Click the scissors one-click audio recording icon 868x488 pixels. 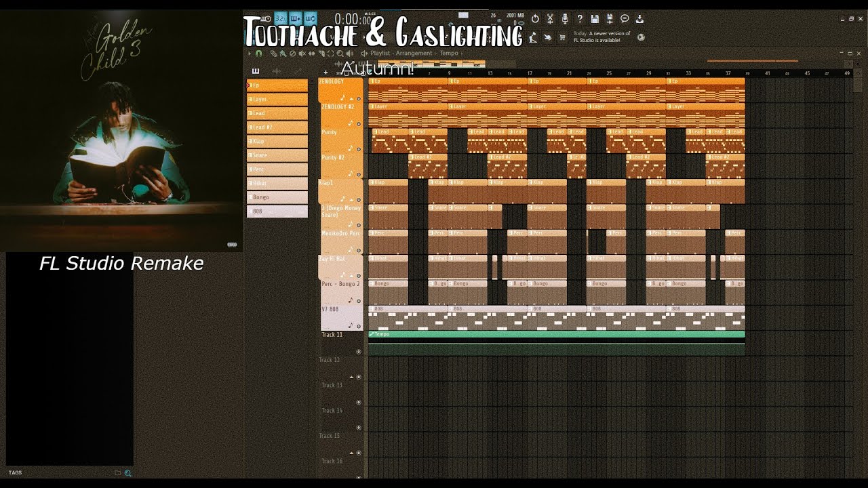coord(550,19)
